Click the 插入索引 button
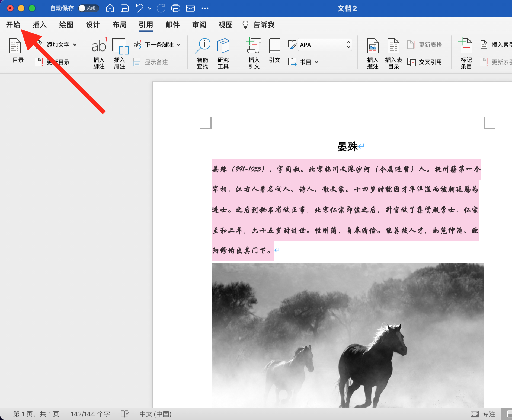 coord(496,45)
